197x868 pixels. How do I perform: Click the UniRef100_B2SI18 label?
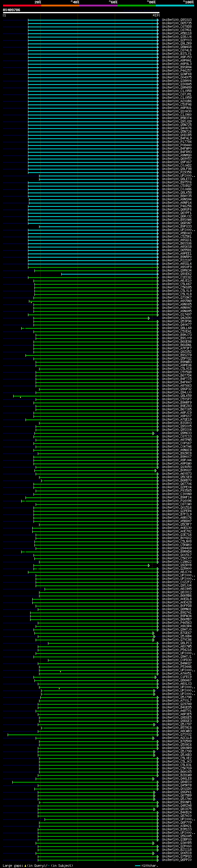point(177,850)
